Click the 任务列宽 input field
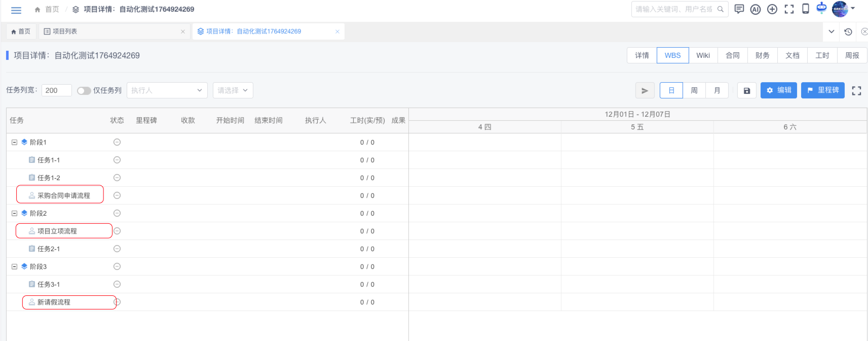Image resolution: width=868 pixels, height=341 pixels. coord(56,90)
